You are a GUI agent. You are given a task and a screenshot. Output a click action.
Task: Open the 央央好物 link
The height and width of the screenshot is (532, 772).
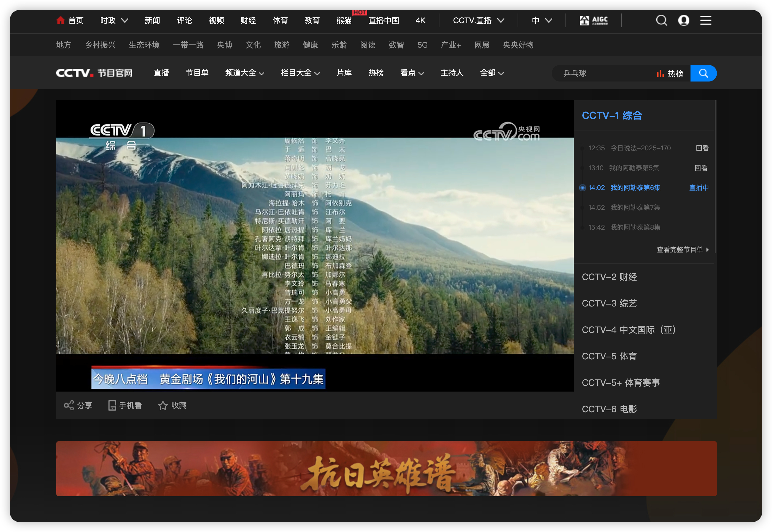pos(518,45)
